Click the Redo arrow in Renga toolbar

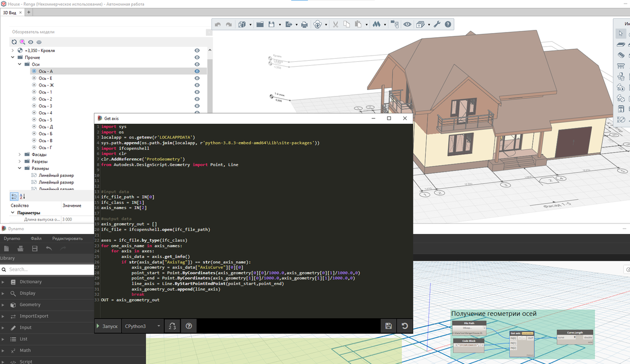pos(229,25)
